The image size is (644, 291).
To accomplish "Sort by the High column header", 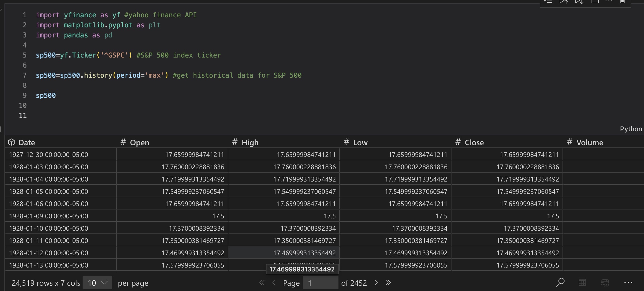I will point(250,142).
